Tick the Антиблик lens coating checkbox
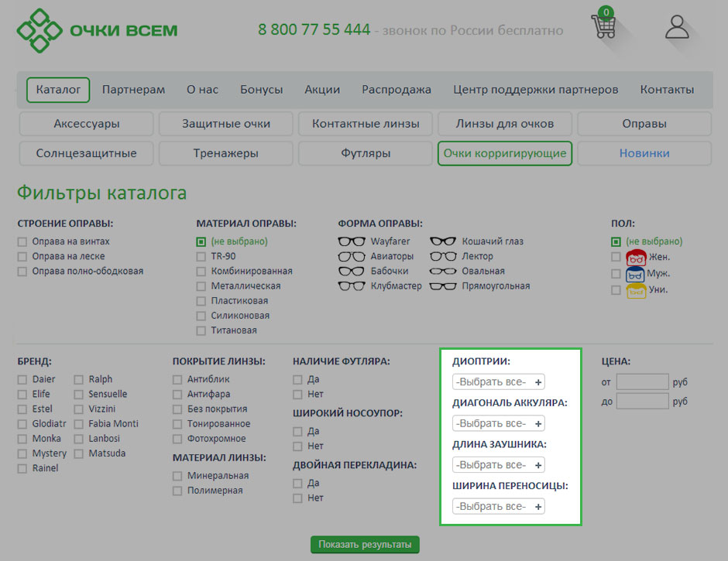This screenshot has width=728, height=561. coord(177,380)
